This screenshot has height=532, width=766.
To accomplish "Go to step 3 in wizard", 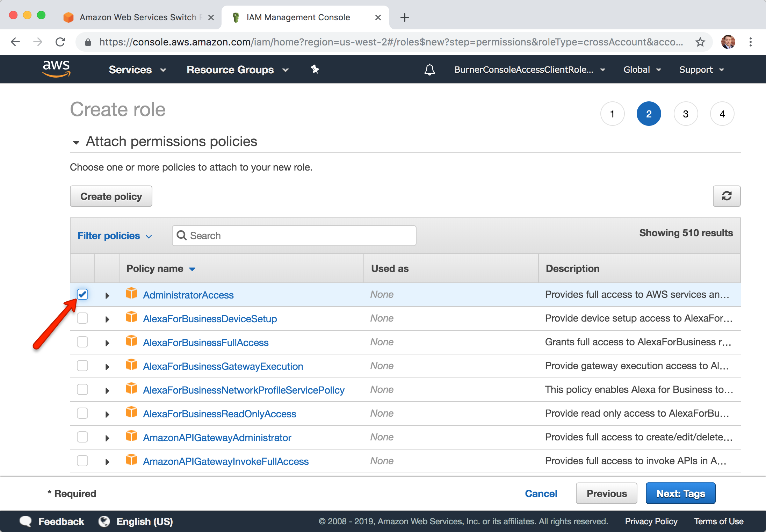I will coord(685,114).
